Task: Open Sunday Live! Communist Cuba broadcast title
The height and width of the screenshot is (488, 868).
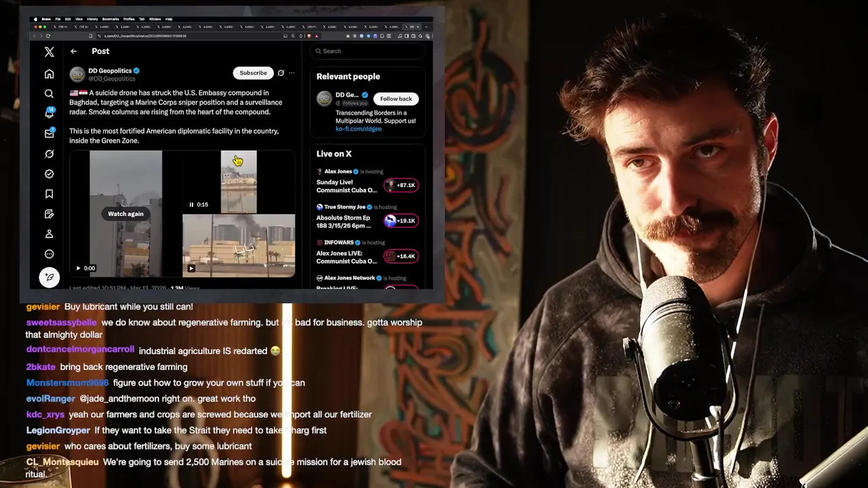Action: pos(347,186)
